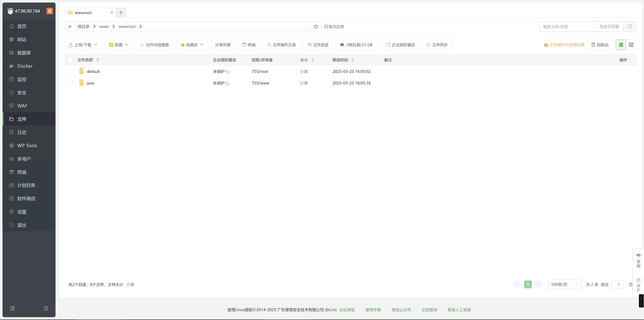The height and width of the screenshot is (320, 644).
Task: Click the 文件 folder icon in sidebar
Action: pyautogui.click(x=12, y=119)
